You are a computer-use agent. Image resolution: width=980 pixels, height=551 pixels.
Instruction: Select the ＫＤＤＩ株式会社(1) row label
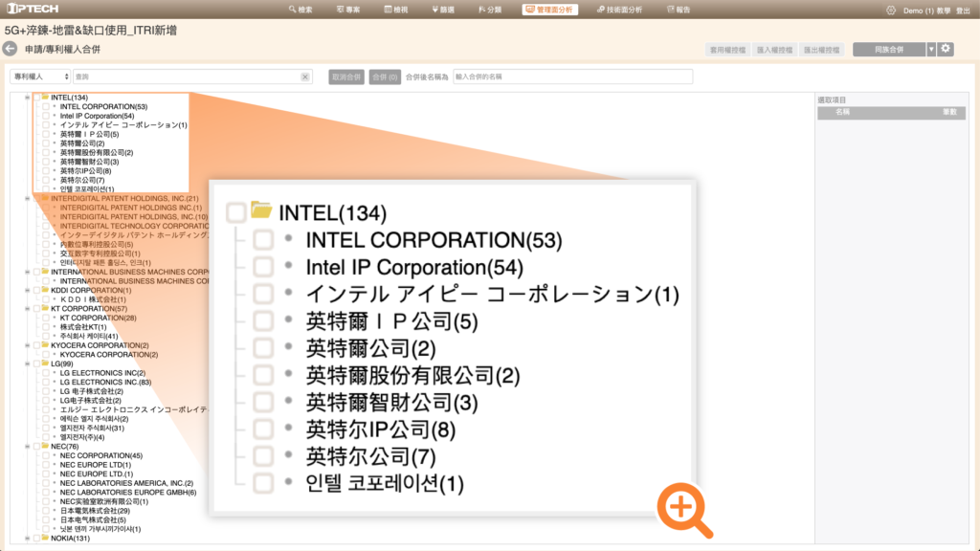tap(93, 299)
